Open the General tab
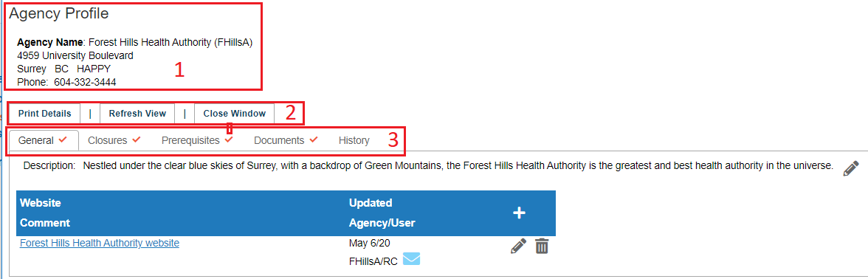 click(36, 140)
